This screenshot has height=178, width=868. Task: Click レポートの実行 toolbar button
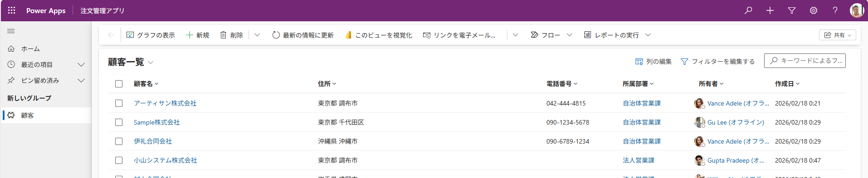click(611, 35)
